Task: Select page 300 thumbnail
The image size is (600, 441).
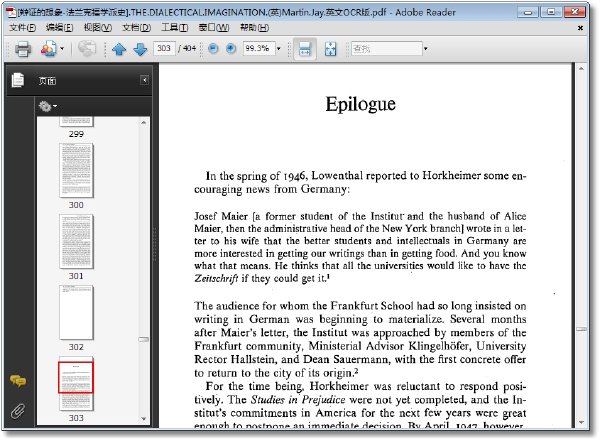Action: click(76, 170)
